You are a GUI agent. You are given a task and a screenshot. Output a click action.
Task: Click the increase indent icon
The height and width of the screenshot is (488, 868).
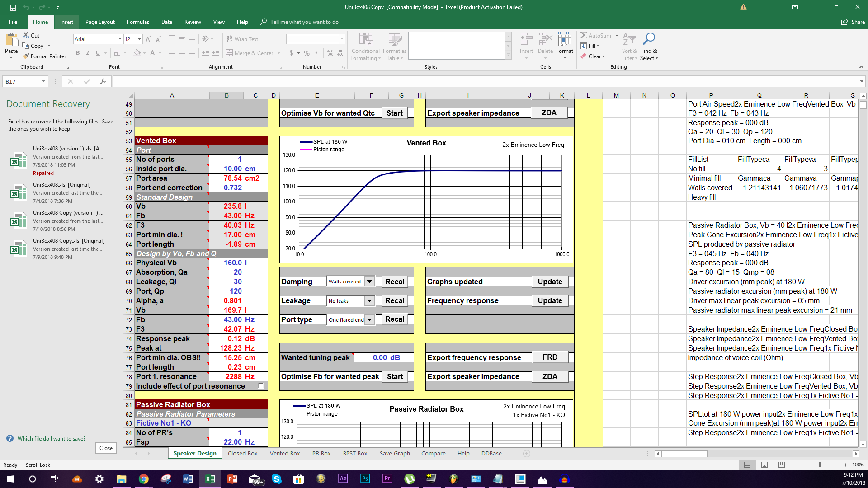point(216,53)
